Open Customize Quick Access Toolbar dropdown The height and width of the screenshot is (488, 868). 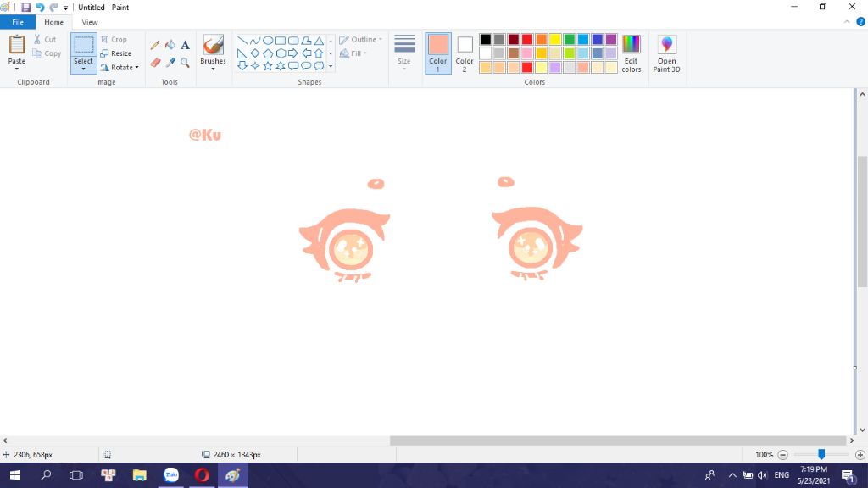[65, 8]
